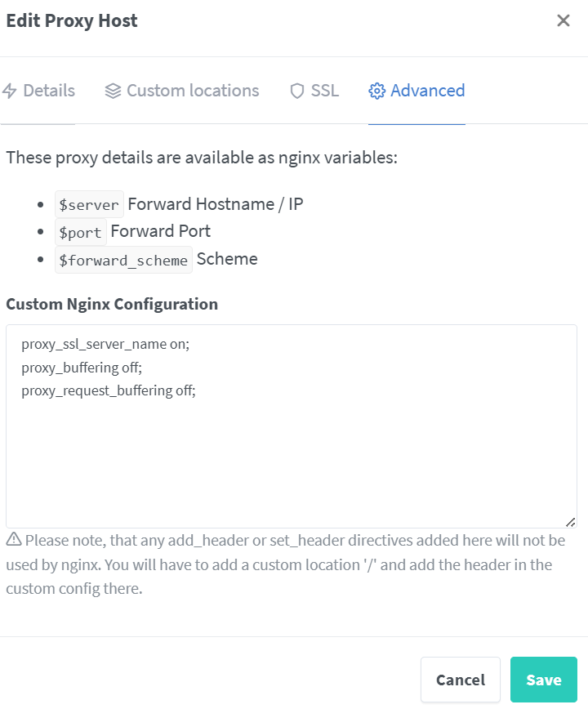Screen dimensions: 588x709
Task: Select the $server variable code snippet
Action: click(89, 204)
